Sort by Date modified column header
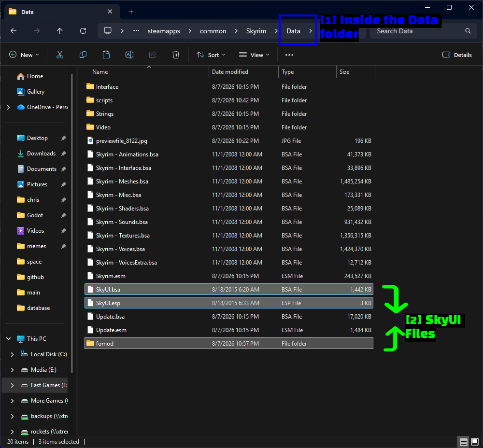The image size is (483, 448). 230,72
